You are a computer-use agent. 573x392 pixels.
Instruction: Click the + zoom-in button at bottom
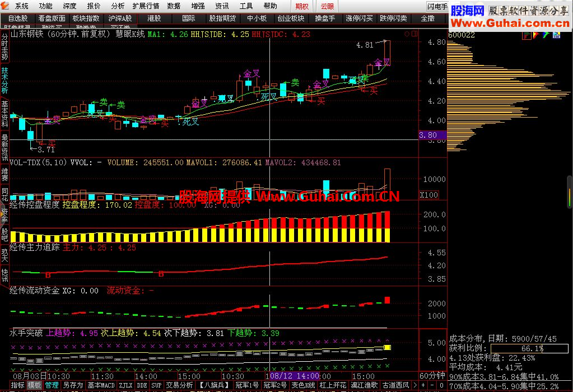pos(423,385)
